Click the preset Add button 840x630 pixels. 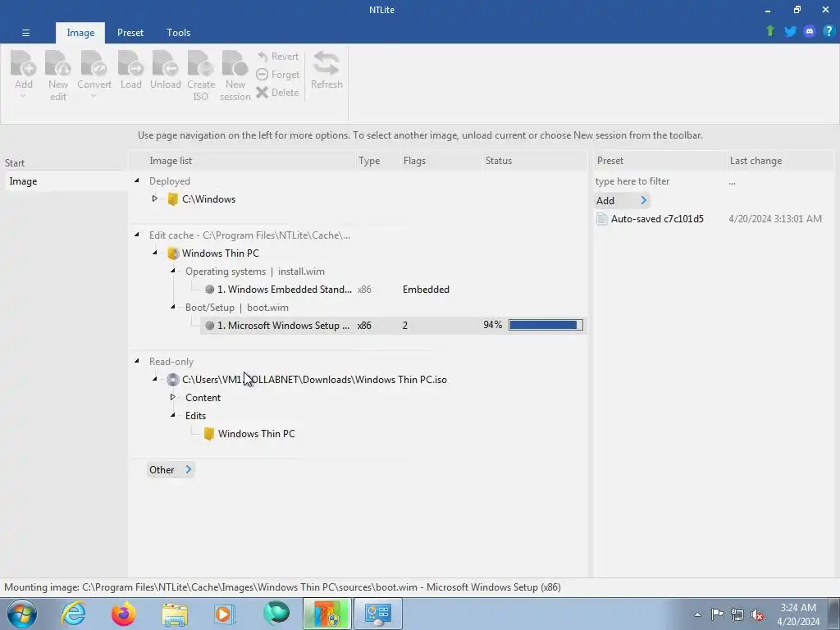tap(622, 200)
